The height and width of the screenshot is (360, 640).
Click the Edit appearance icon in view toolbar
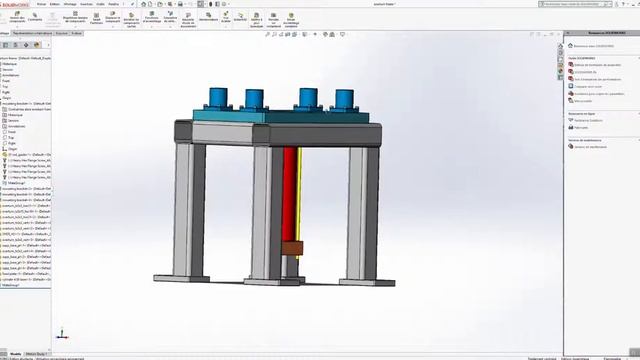(x=325, y=35)
